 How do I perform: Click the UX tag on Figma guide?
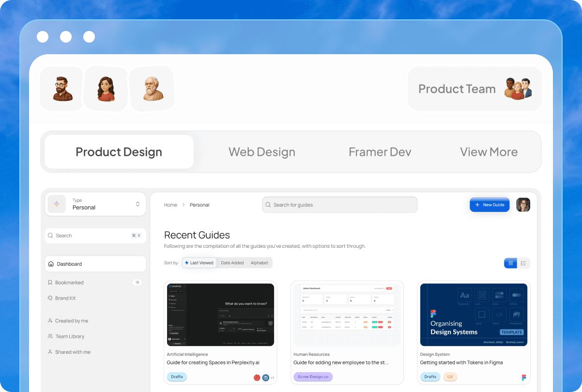(450, 377)
